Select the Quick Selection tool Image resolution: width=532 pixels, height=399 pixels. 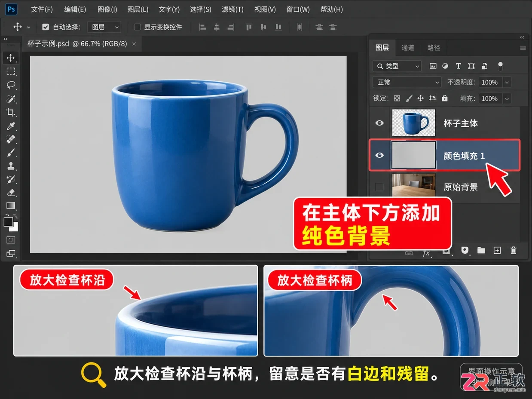point(11,99)
